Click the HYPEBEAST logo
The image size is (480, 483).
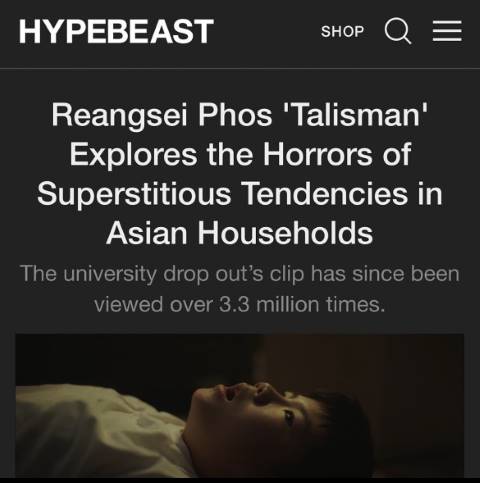click(x=116, y=31)
